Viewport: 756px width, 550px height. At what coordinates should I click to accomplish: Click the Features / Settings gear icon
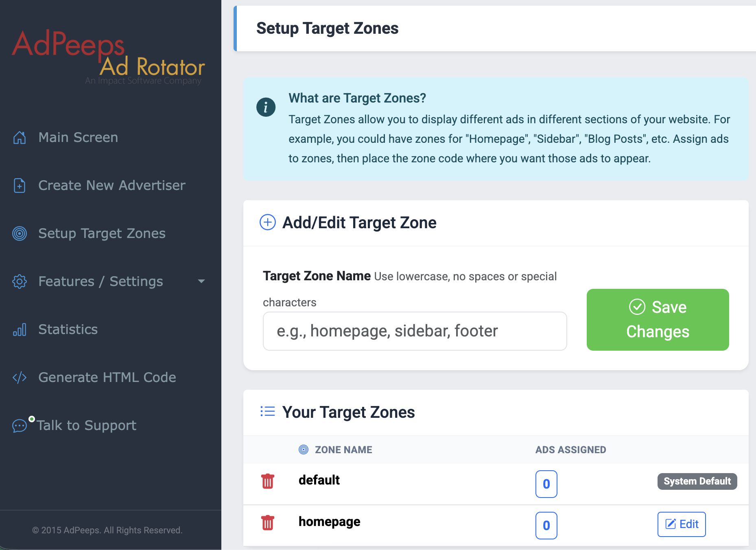(x=20, y=282)
